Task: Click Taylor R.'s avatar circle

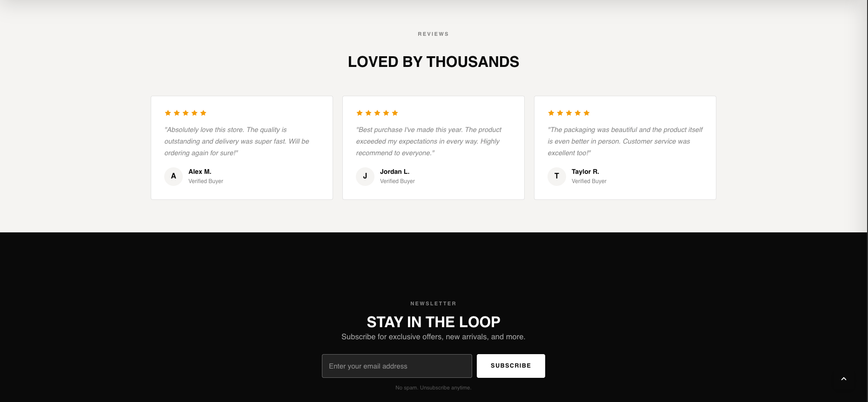Action: click(557, 176)
